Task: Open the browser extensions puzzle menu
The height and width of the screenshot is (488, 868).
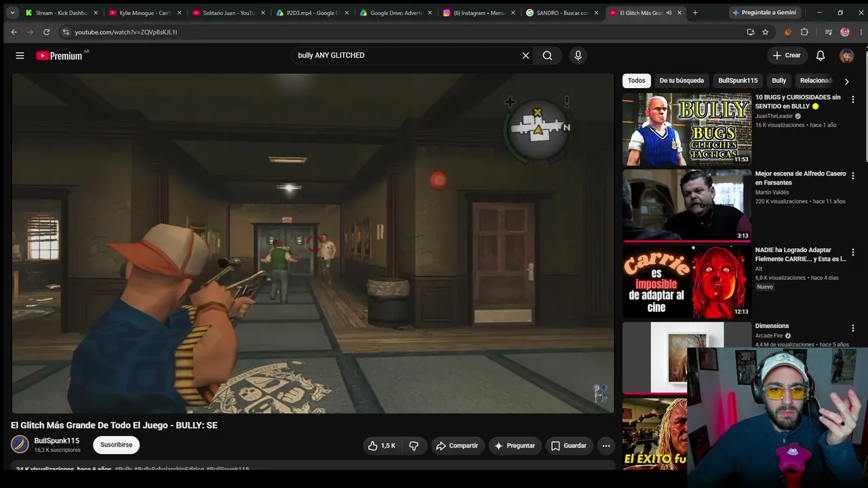Action: coord(804,32)
